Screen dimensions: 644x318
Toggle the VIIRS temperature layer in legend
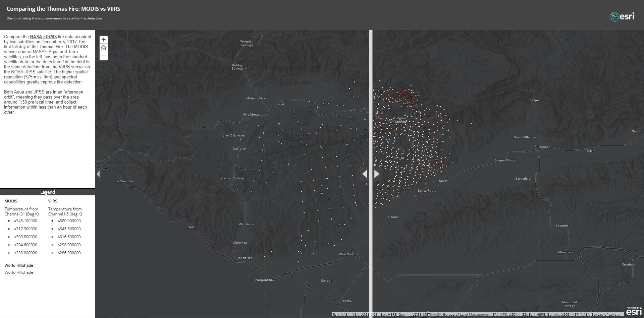[53, 201]
